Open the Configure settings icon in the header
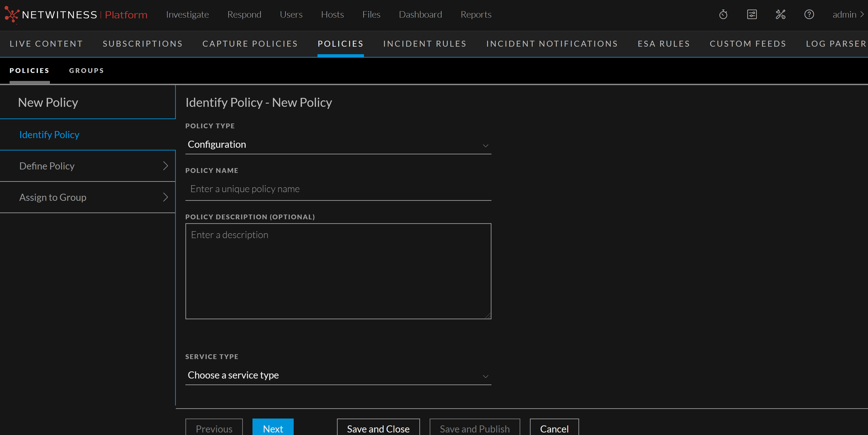Screen dimensions: 868x435 (x=752, y=14)
